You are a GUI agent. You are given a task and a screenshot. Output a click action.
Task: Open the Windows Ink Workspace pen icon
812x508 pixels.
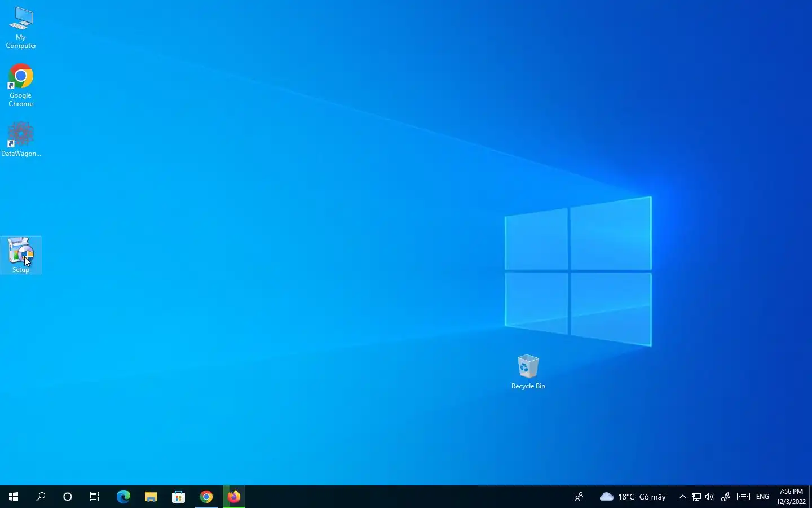726,497
